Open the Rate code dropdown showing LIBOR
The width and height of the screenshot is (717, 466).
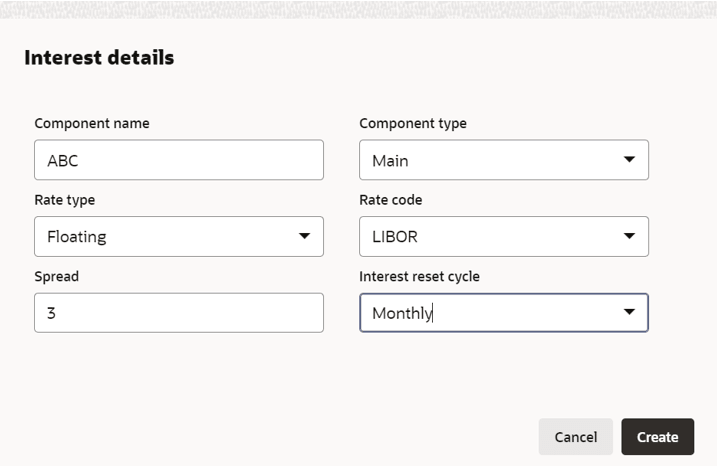point(504,236)
